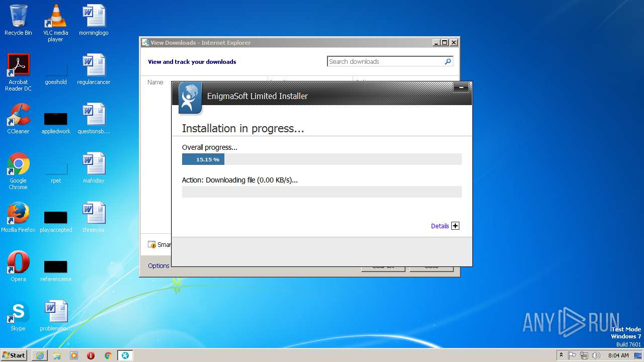This screenshot has width=644, height=362.
Task: Launch VLC media player shortcut
Action: tap(55, 23)
